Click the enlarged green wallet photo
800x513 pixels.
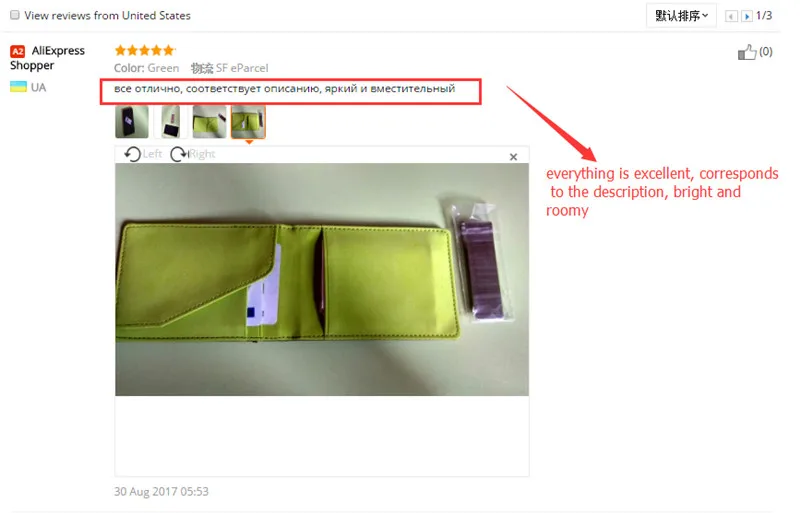click(322, 279)
